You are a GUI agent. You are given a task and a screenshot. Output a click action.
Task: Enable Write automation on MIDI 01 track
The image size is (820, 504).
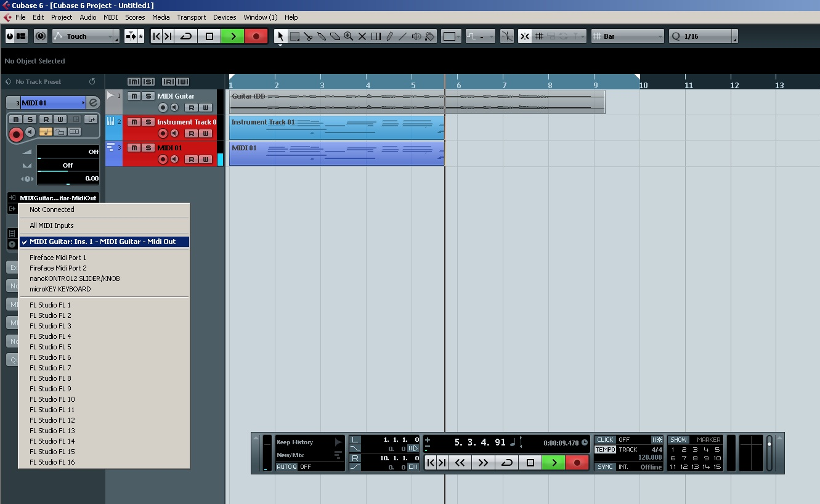point(206,160)
